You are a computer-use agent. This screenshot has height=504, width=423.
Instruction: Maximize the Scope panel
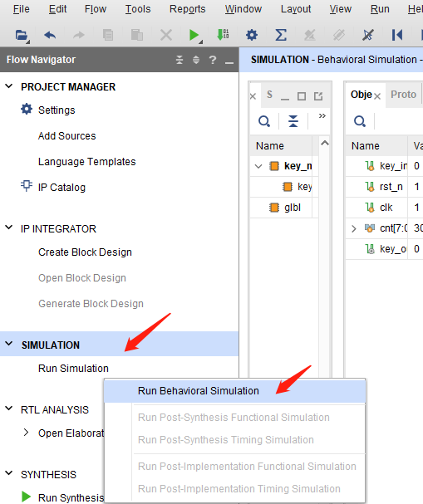coord(302,96)
